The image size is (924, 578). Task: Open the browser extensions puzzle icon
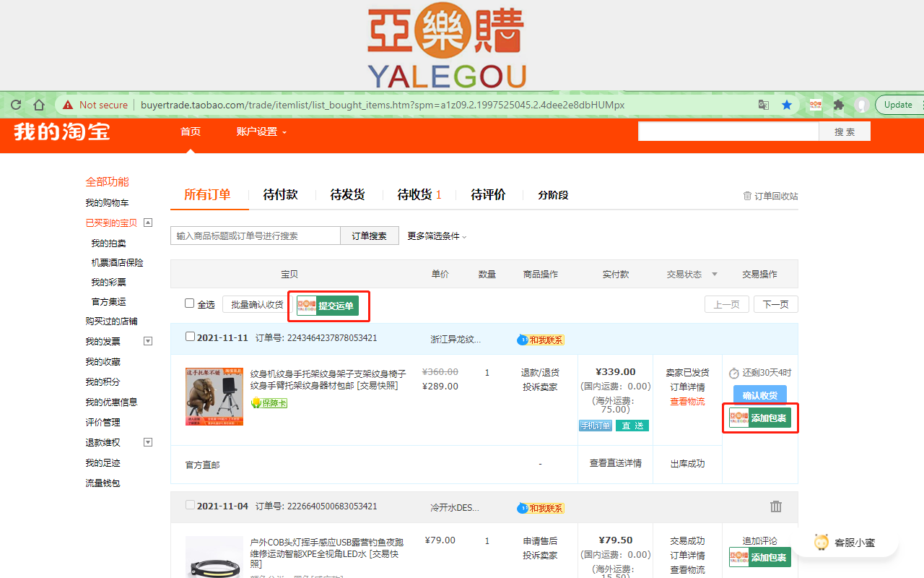(838, 105)
